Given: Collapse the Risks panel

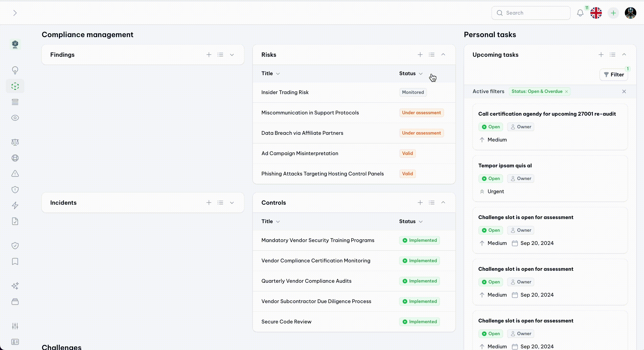Looking at the screenshot, I should pos(443,54).
